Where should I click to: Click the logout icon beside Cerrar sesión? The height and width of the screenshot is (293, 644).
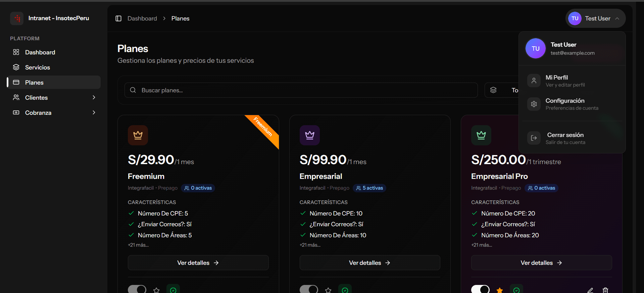(x=534, y=138)
